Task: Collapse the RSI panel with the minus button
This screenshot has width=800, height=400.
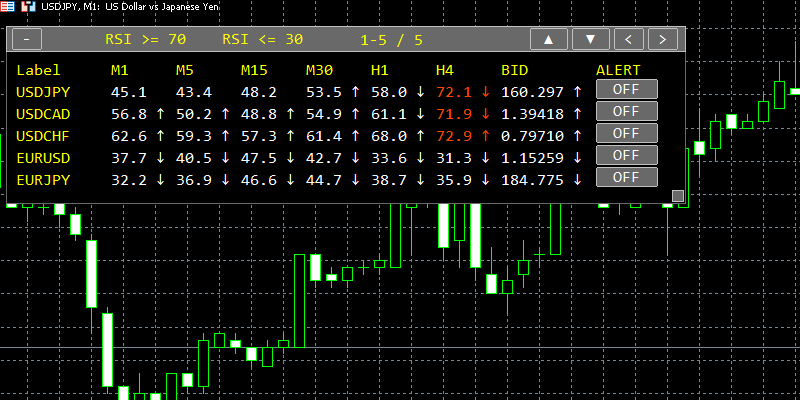Action: pos(27,39)
